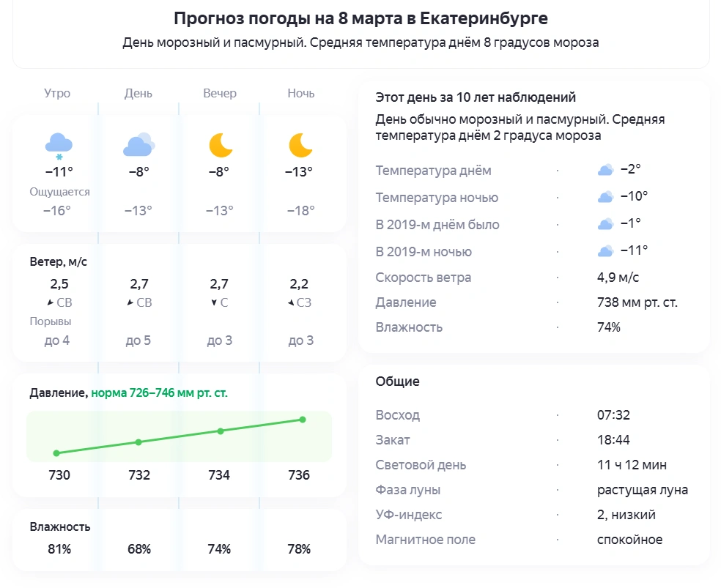
Task: Click the gust value до 4
Action: 57,340
